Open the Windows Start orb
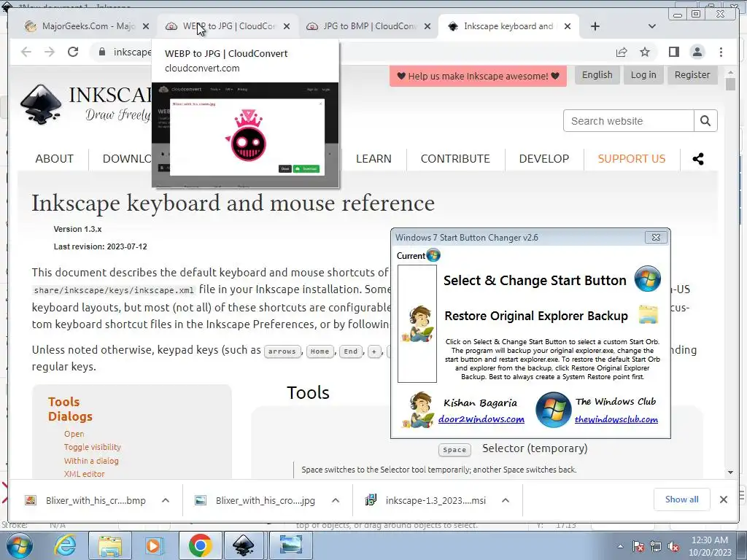The image size is (747, 560). click(x=19, y=545)
